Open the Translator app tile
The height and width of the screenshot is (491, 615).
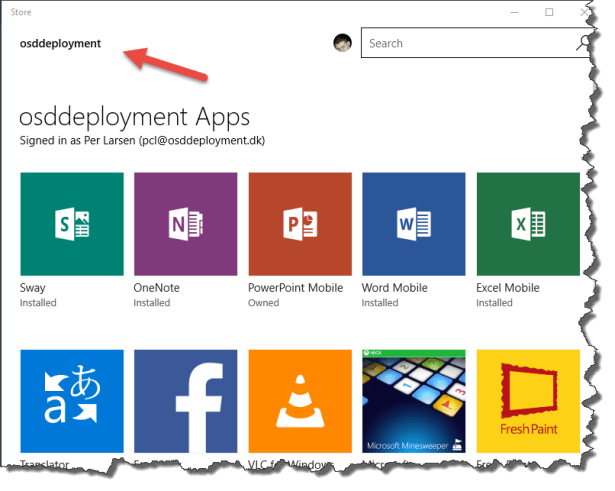(72, 401)
